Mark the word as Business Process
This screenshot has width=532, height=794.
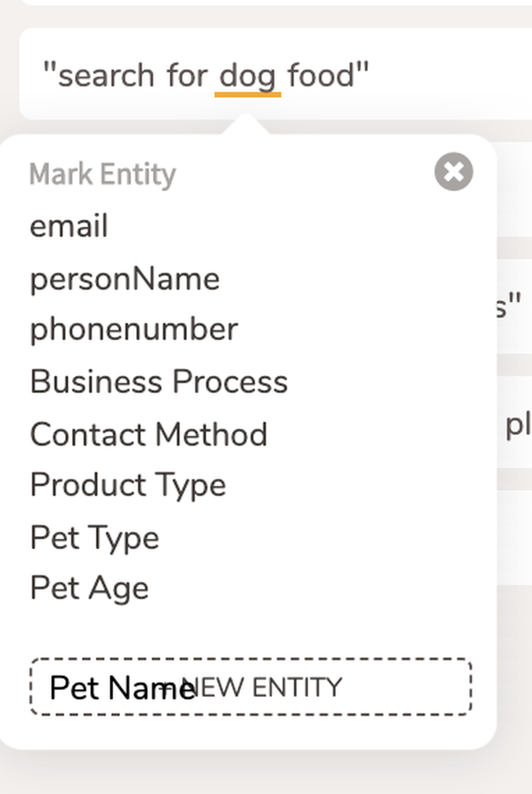tap(159, 380)
